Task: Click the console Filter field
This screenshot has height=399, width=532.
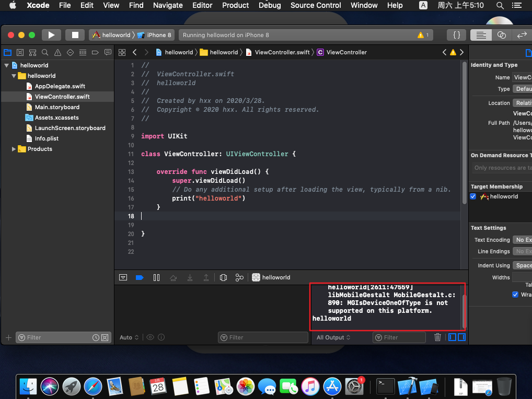Action: [399, 337]
